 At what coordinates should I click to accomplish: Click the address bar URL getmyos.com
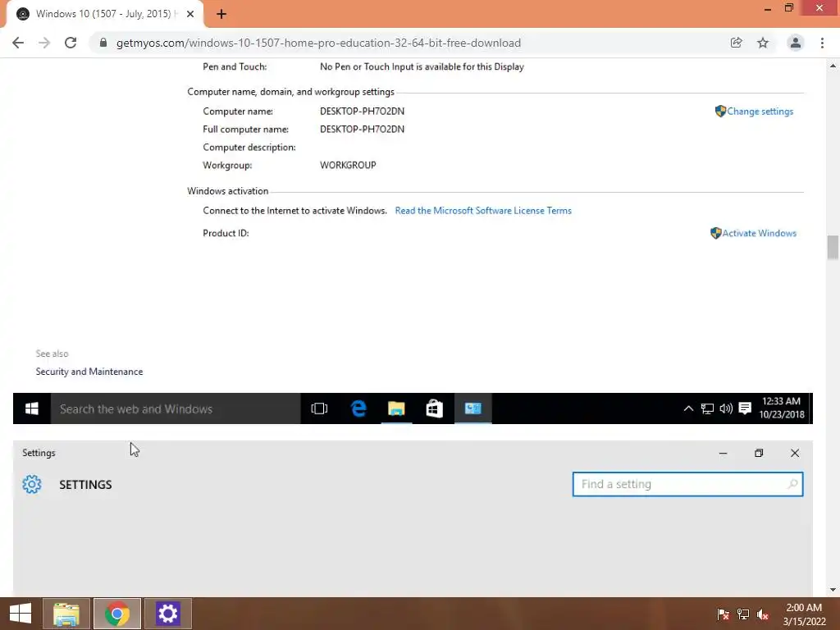click(x=318, y=43)
